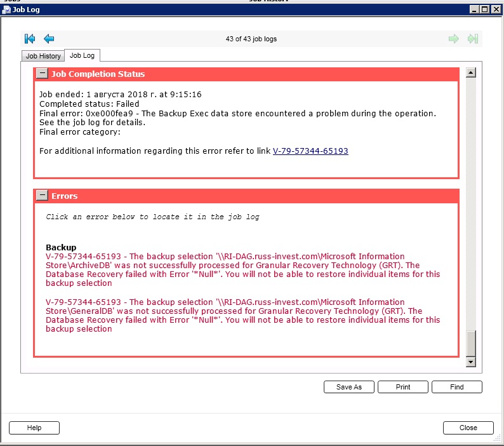Click the scrollbar down arrow
Image resolution: width=504 pixels, height=446 pixels.
[x=470, y=362]
